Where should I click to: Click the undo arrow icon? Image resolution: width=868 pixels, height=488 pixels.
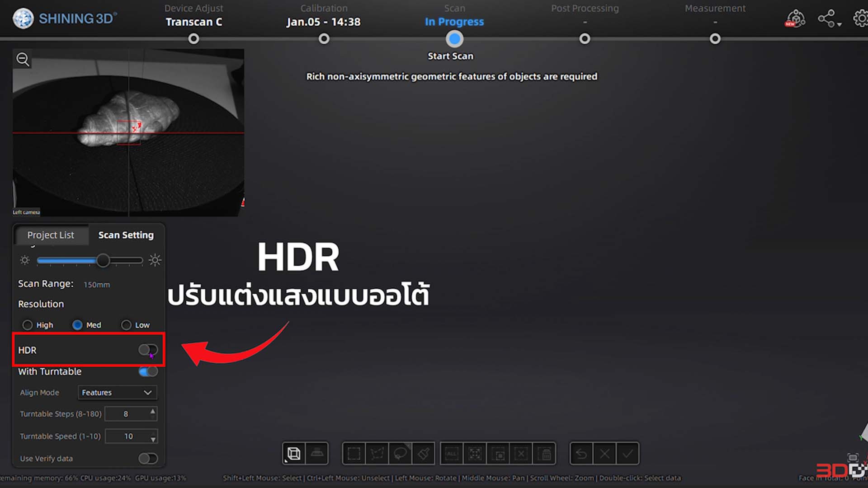581,454
